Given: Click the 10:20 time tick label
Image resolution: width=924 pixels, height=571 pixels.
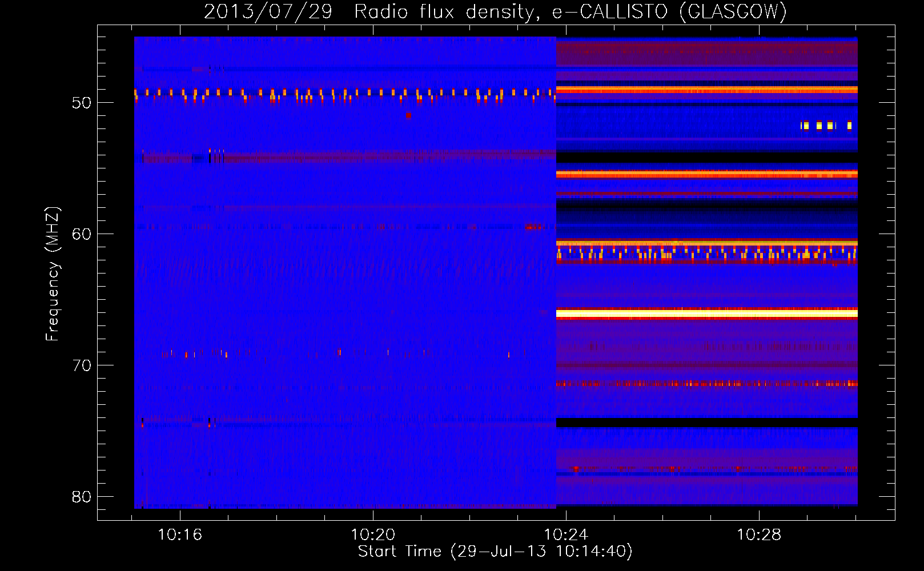Looking at the screenshot, I should (x=373, y=535).
